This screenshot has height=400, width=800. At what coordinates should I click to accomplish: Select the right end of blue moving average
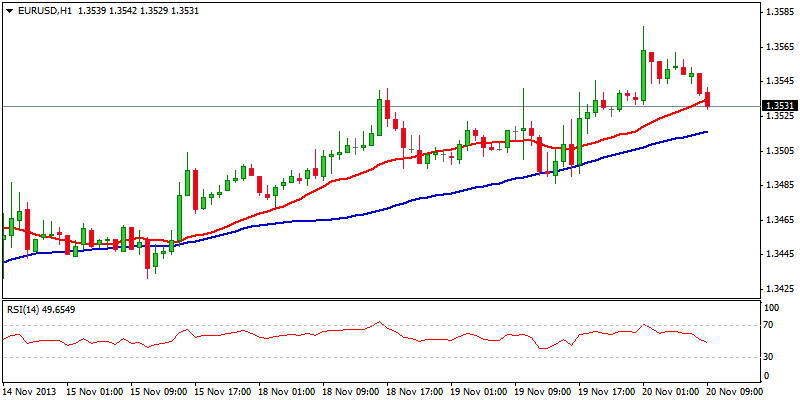[x=707, y=132]
